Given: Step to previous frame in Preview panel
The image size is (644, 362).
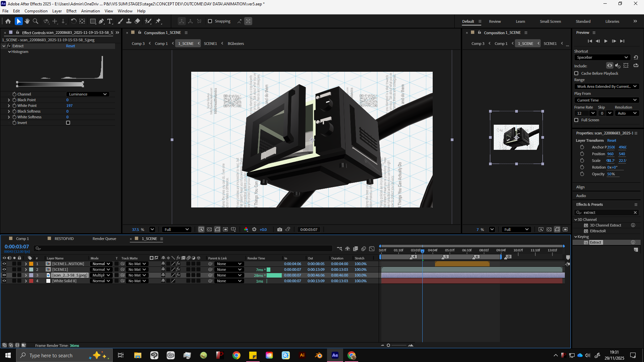Looking at the screenshot, I should 598,41.
